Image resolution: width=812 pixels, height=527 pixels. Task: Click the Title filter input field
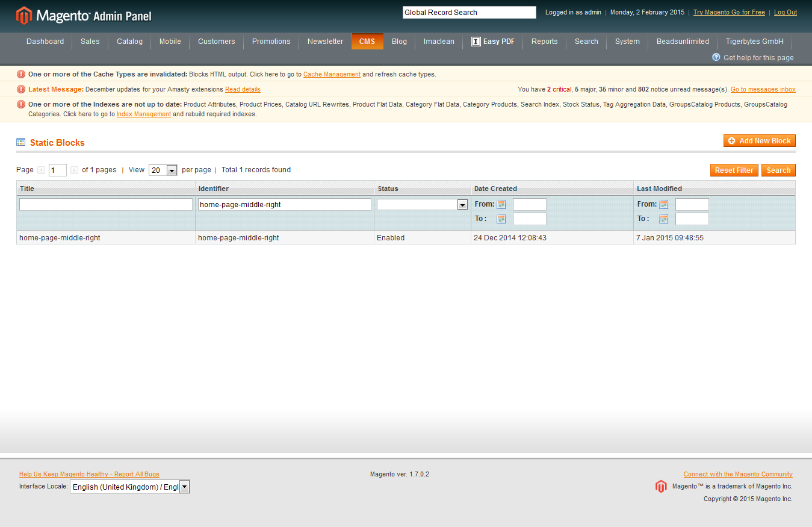tap(106, 205)
